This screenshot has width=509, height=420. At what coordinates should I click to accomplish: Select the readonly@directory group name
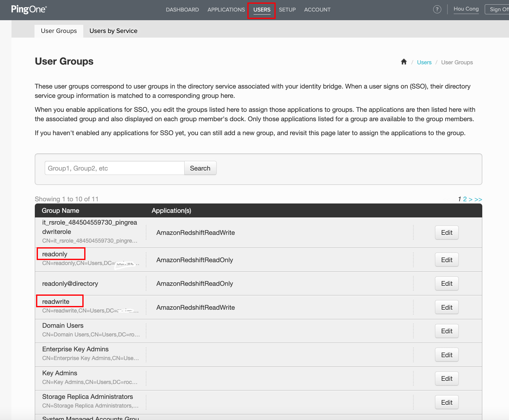pyautogui.click(x=70, y=284)
